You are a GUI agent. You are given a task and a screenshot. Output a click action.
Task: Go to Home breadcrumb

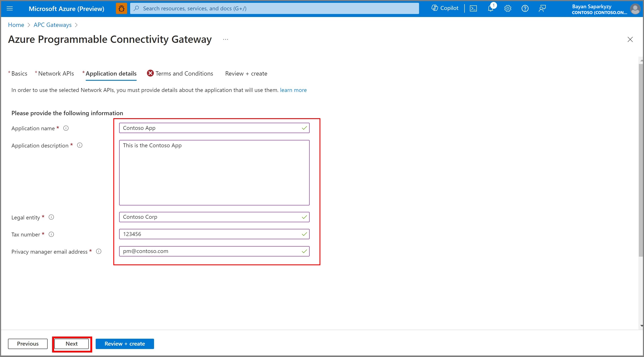tap(16, 25)
